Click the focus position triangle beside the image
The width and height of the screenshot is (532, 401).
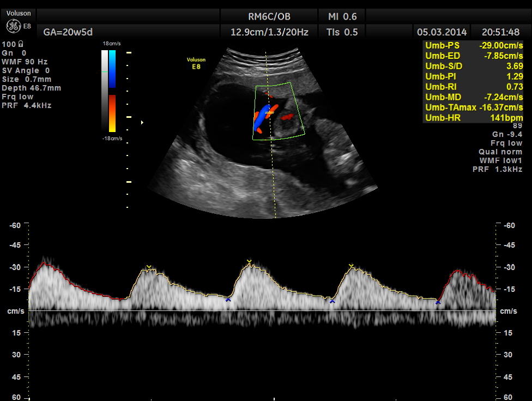[142, 122]
